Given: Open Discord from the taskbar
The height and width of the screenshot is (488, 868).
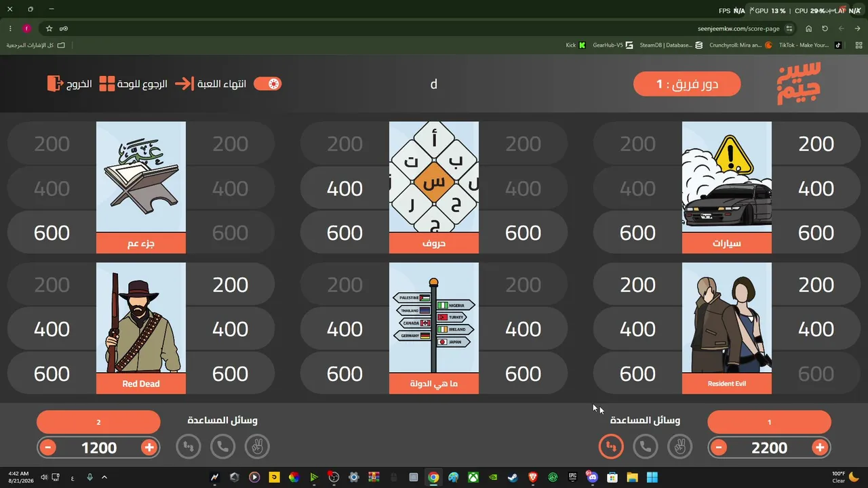Looking at the screenshot, I should click(x=593, y=477).
